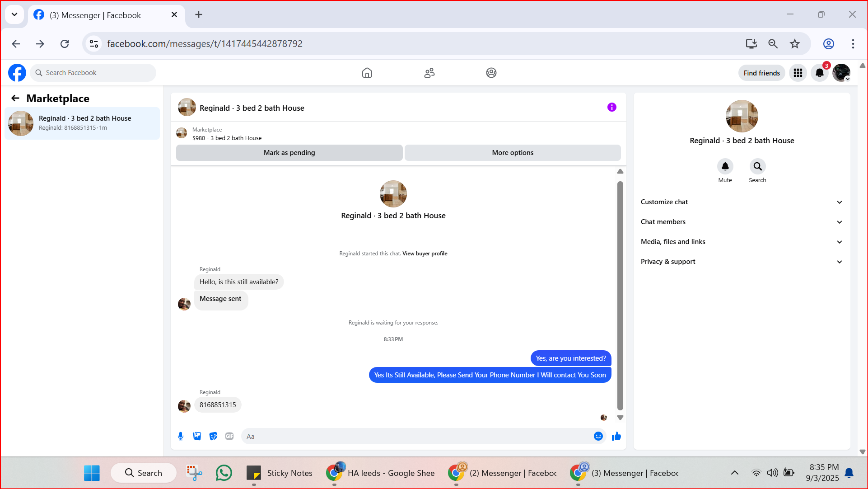Open Chrome profile icon in toolbar

point(829,44)
